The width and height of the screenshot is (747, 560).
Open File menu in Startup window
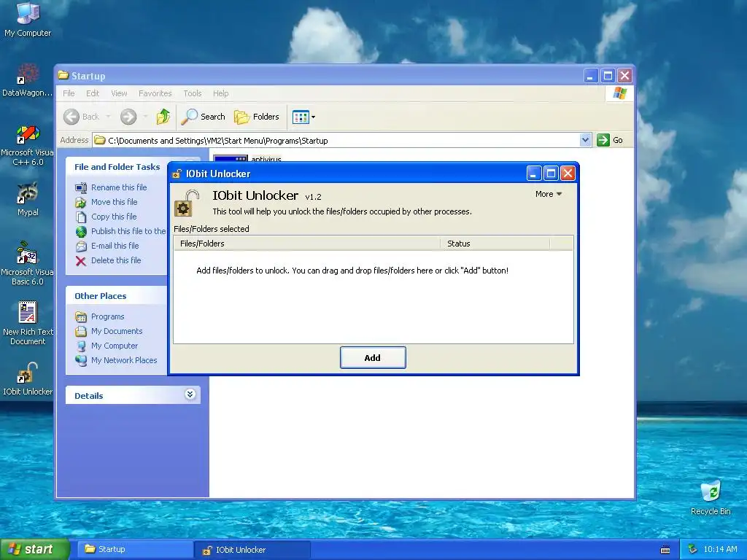tap(69, 93)
